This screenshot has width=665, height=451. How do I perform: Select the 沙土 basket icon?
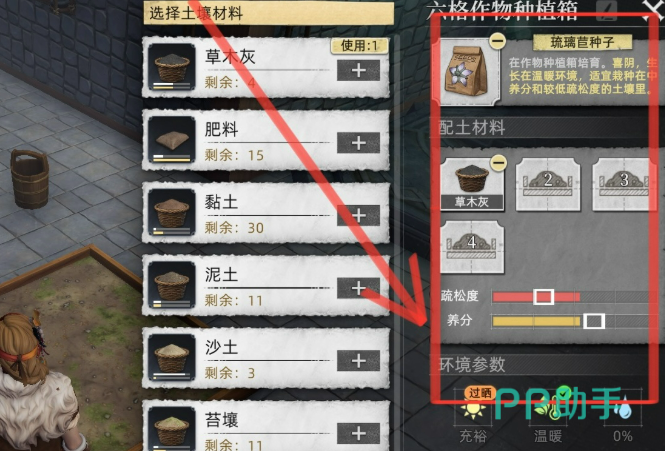[172, 357]
